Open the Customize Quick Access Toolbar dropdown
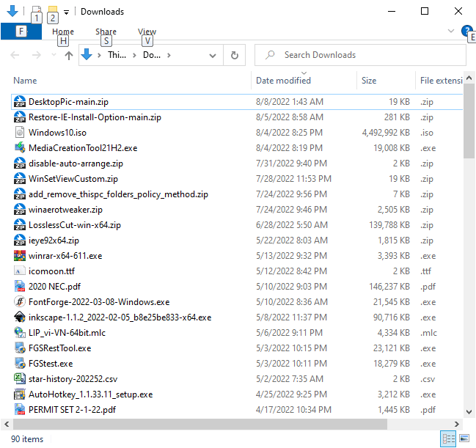This screenshot has width=476, height=448. coord(66,12)
